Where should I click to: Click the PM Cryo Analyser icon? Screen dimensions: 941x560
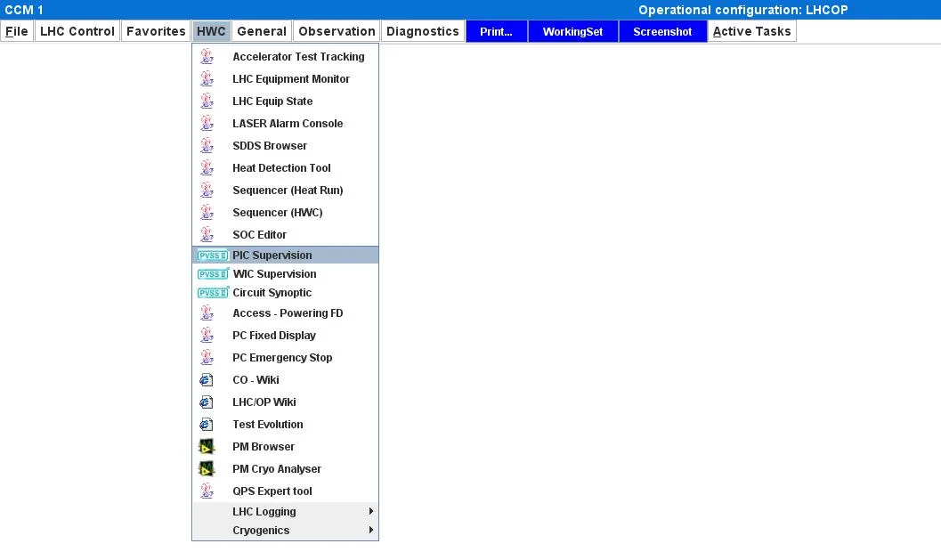(x=207, y=469)
